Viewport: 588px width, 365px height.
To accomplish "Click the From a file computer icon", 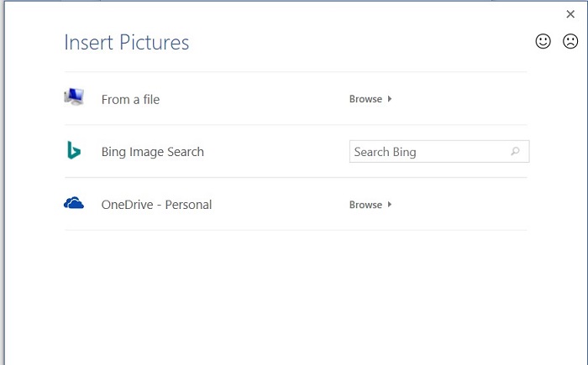I will (x=74, y=97).
